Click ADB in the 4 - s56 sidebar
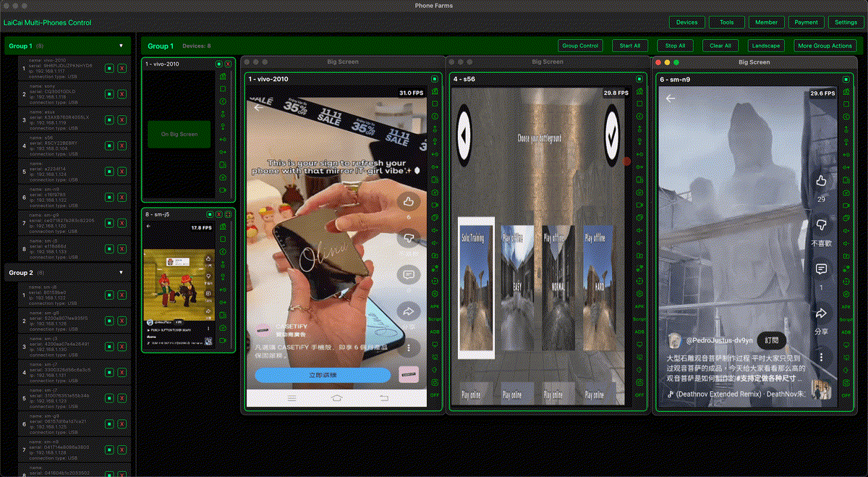Image resolution: width=868 pixels, height=477 pixels. tap(639, 332)
